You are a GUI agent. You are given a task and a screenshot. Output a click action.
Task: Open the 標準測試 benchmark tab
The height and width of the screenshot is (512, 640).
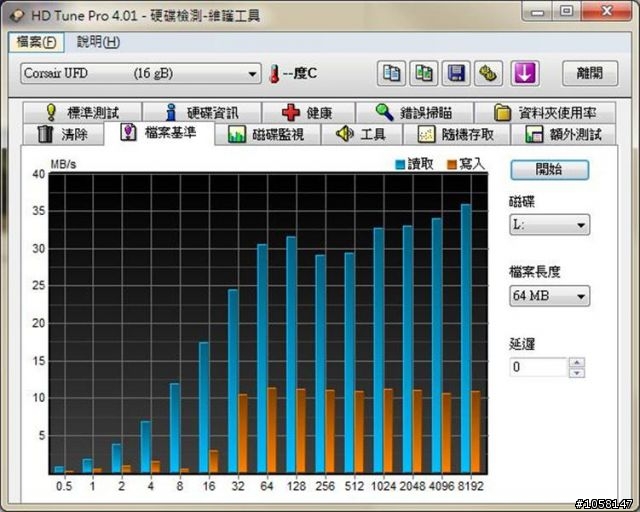[x=83, y=112]
